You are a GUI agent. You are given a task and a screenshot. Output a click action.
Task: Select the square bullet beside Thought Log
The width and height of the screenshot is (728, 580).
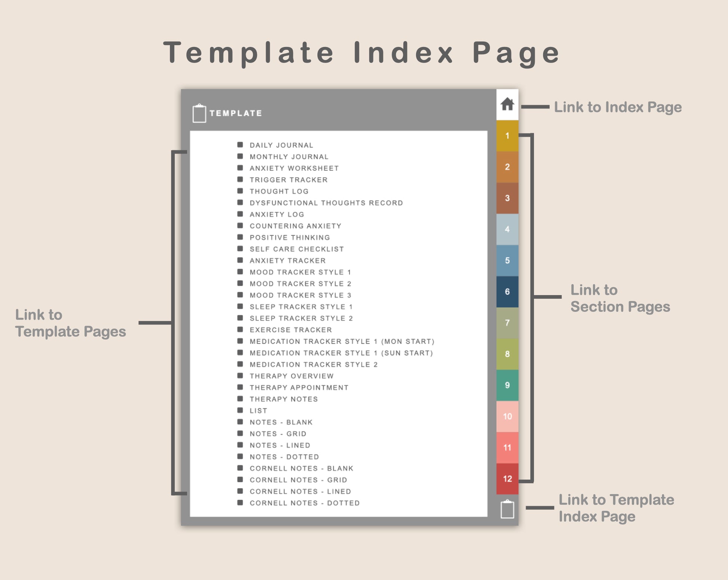coord(240,191)
